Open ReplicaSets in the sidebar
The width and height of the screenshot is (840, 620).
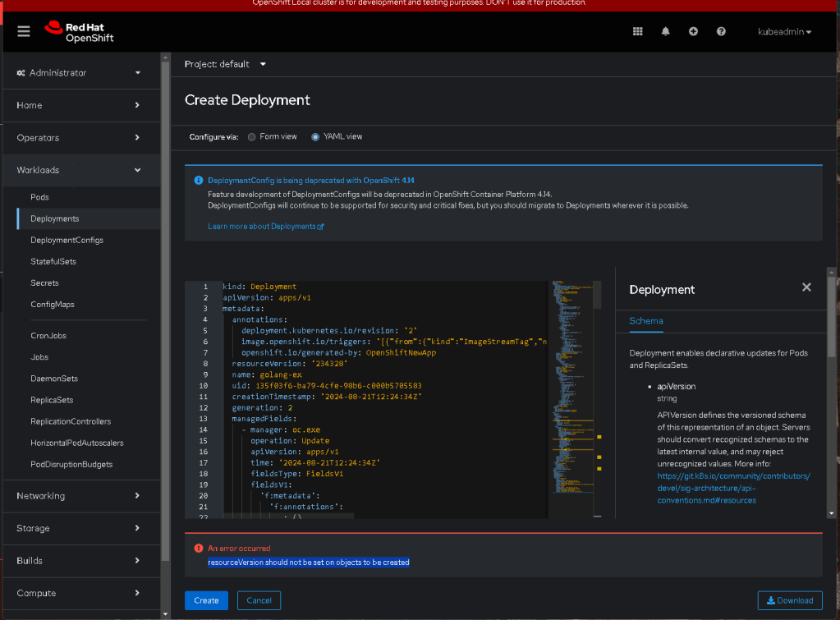click(x=52, y=400)
